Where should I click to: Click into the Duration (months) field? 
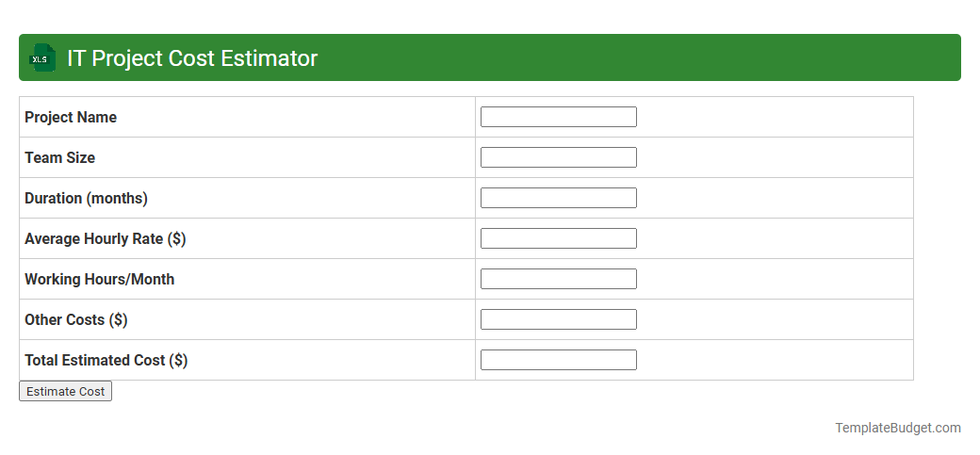pyautogui.click(x=558, y=198)
